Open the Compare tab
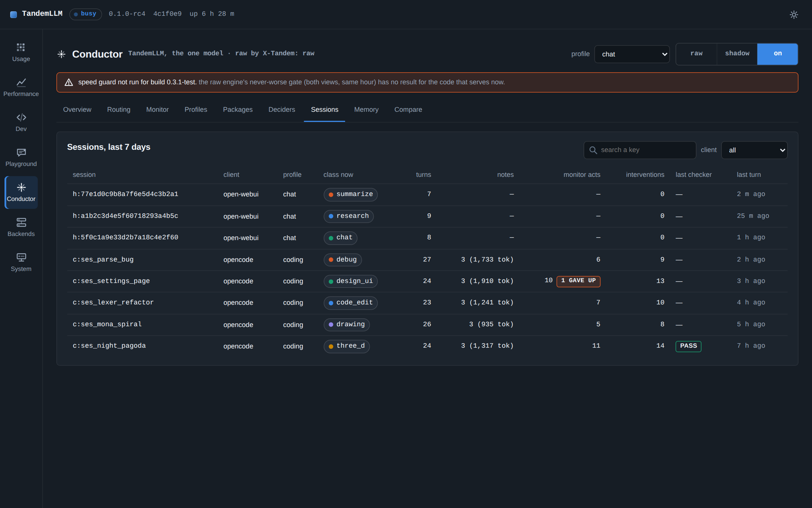The width and height of the screenshot is (812, 508). click(408, 110)
